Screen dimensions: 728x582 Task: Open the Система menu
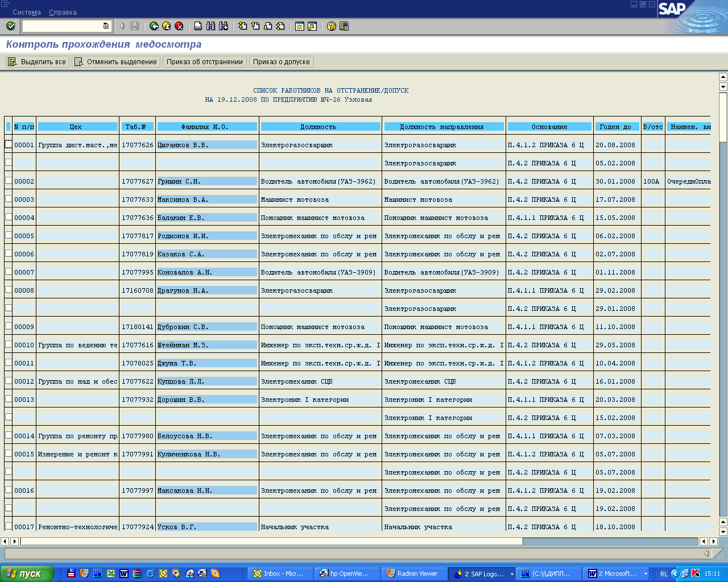coord(27,13)
